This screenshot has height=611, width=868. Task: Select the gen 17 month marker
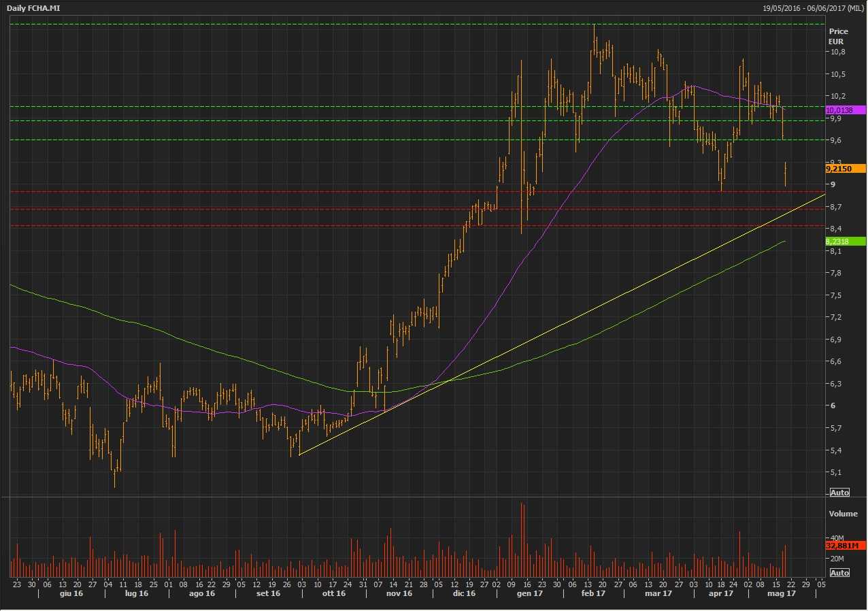point(534,594)
